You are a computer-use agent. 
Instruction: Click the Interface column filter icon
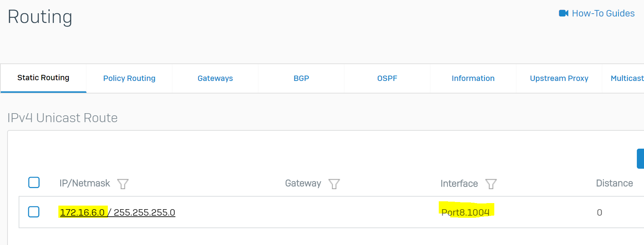point(491,184)
